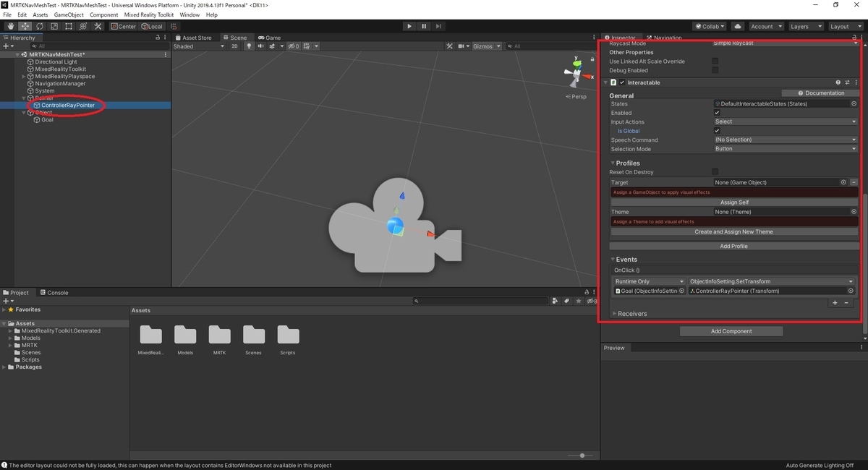The width and height of the screenshot is (868, 470).
Task: Open the Runtime Only dropdown
Action: click(649, 281)
